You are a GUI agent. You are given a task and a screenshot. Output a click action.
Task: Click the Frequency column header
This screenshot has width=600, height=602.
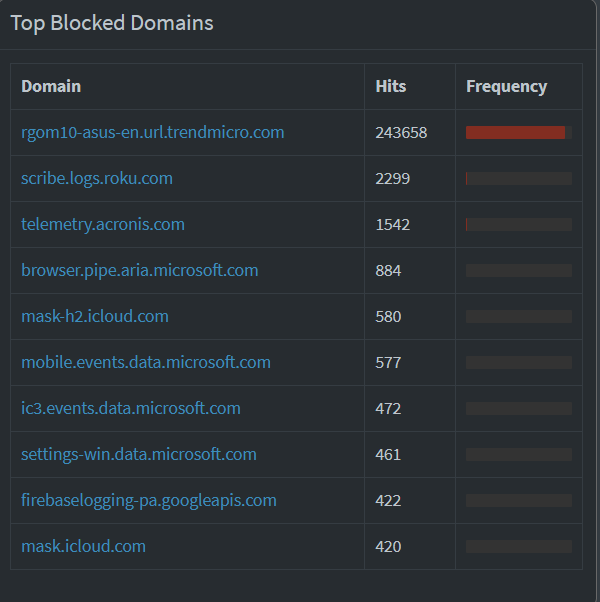click(506, 86)
